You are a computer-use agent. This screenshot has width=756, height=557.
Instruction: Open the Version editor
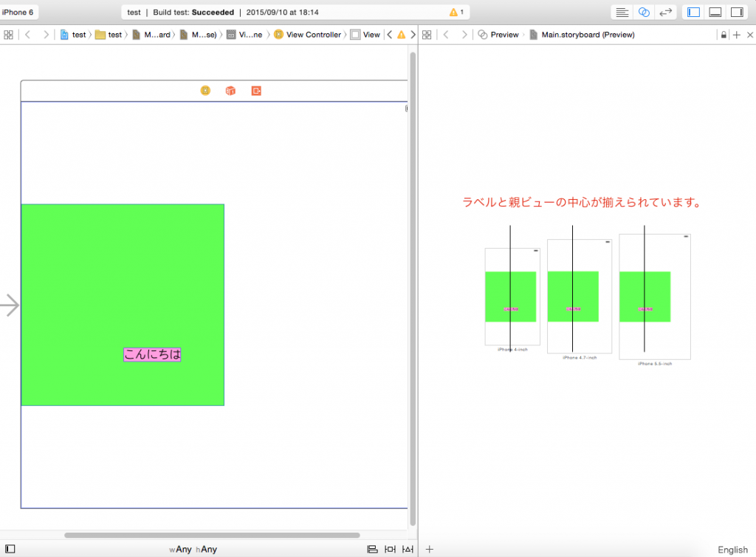(x=665, y=13)
